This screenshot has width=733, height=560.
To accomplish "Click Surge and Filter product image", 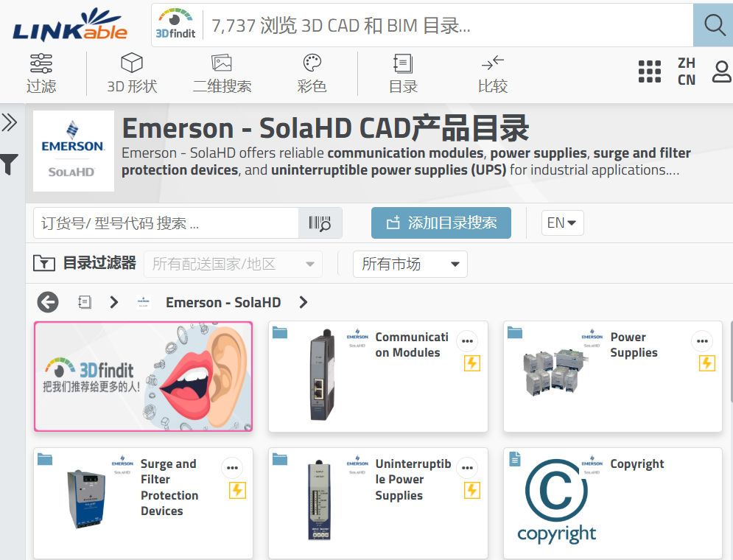I will 87,499.
